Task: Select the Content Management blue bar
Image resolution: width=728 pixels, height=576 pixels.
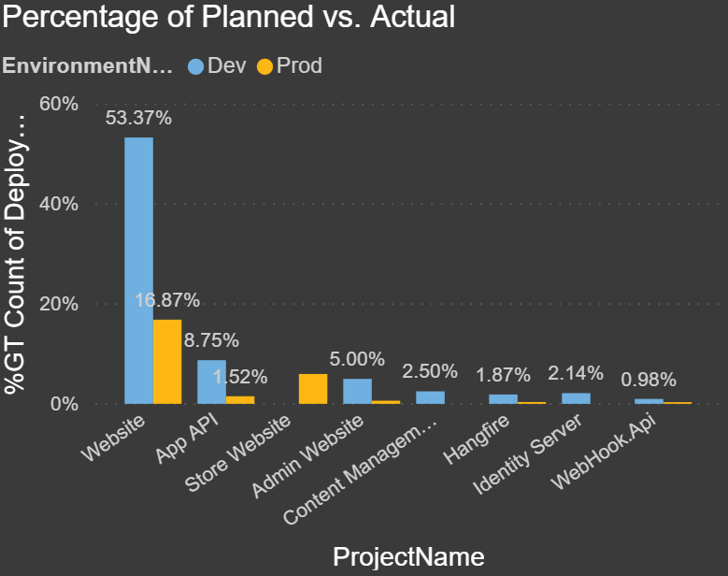Action: [430, 397]
